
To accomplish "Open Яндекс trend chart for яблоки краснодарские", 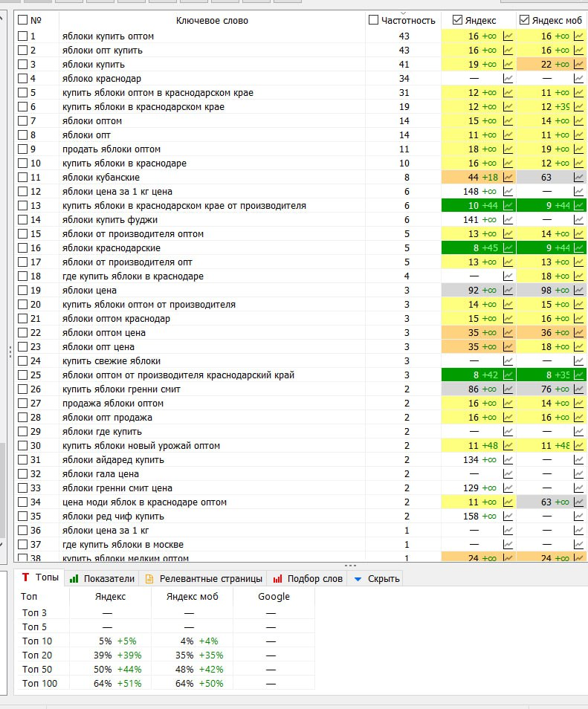I will [x=508, y=248].
